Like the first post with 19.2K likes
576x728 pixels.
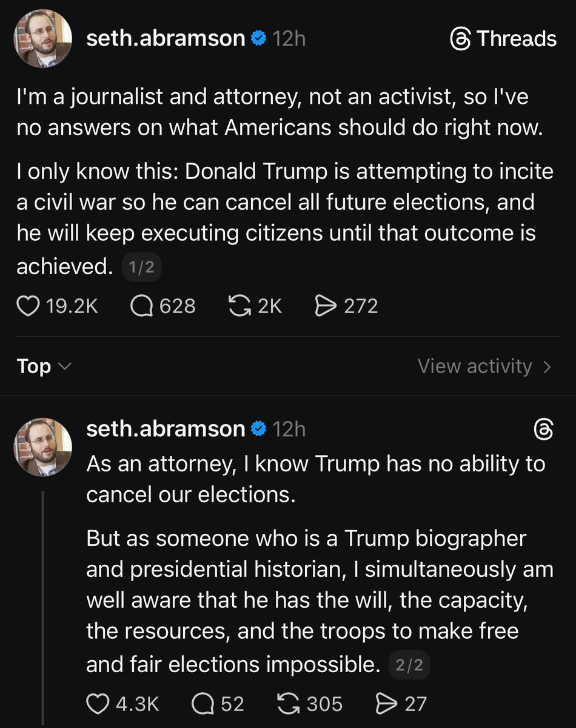[27, 306]
